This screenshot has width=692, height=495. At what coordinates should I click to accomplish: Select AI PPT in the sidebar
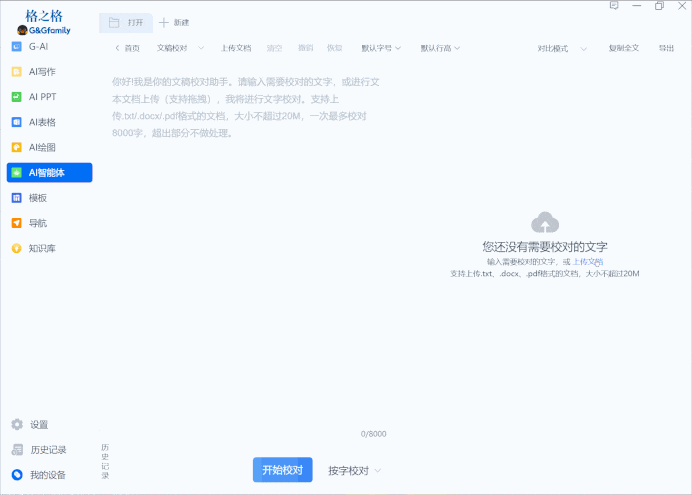point(42,97)
